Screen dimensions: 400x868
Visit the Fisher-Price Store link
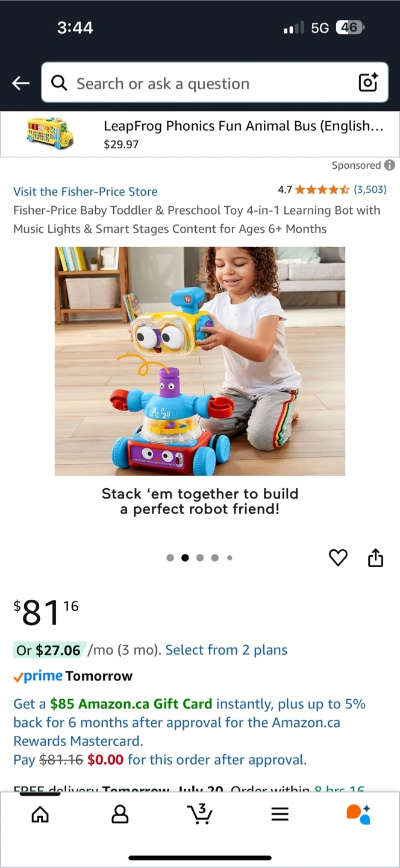coord(86,192)
